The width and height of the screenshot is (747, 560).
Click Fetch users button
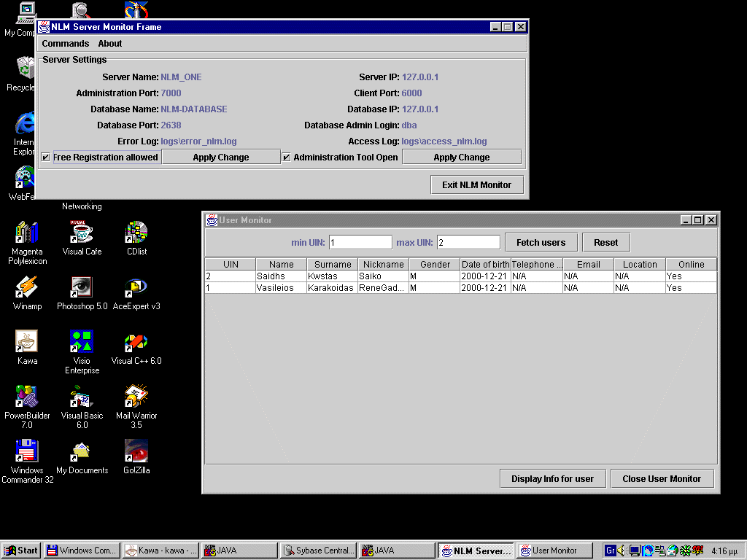[541, 242]
